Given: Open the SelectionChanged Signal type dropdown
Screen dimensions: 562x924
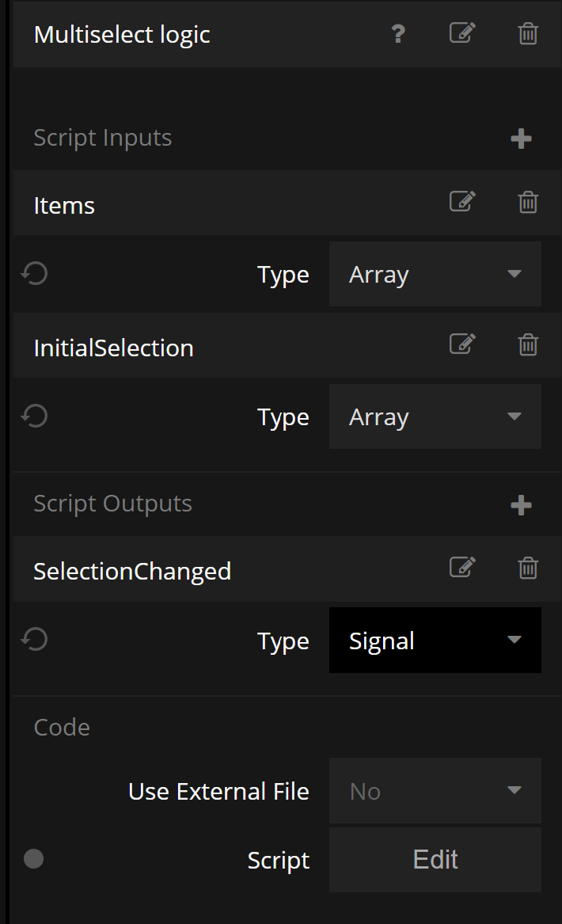Looking at the screenshot, I should (x=435, y=641).
